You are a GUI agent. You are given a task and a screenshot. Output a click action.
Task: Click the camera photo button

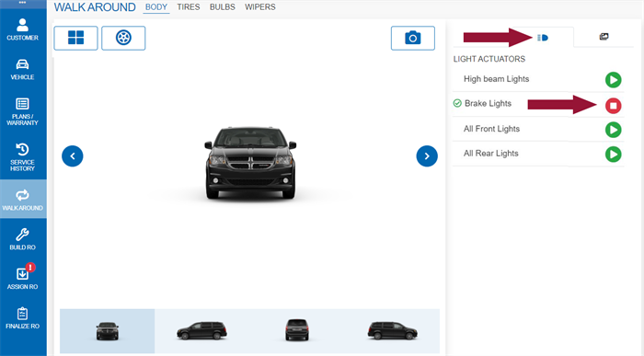[x=413, y=39]
